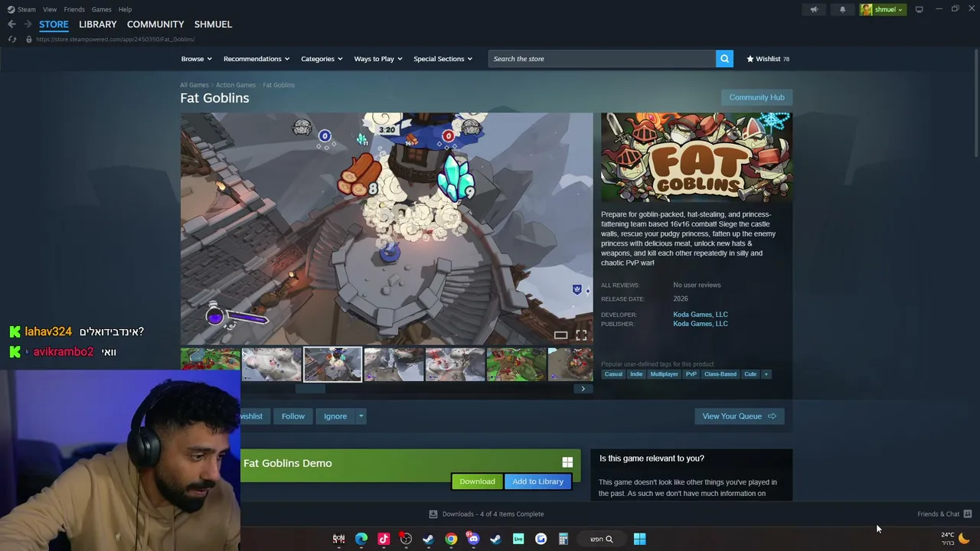Open the Koda Games, LLC publisher link
The height and width of the screenshot is (551, 980).
pos(701,324)
